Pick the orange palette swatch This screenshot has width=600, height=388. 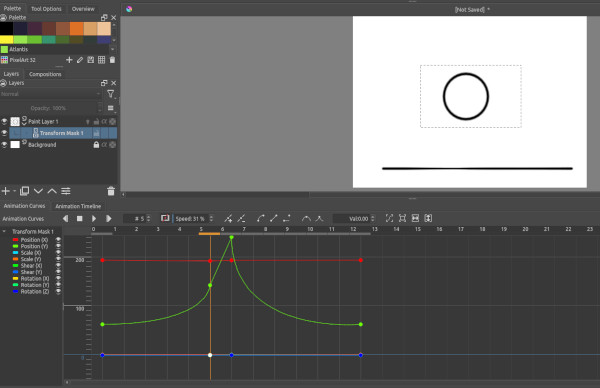[x=77, y=29]
